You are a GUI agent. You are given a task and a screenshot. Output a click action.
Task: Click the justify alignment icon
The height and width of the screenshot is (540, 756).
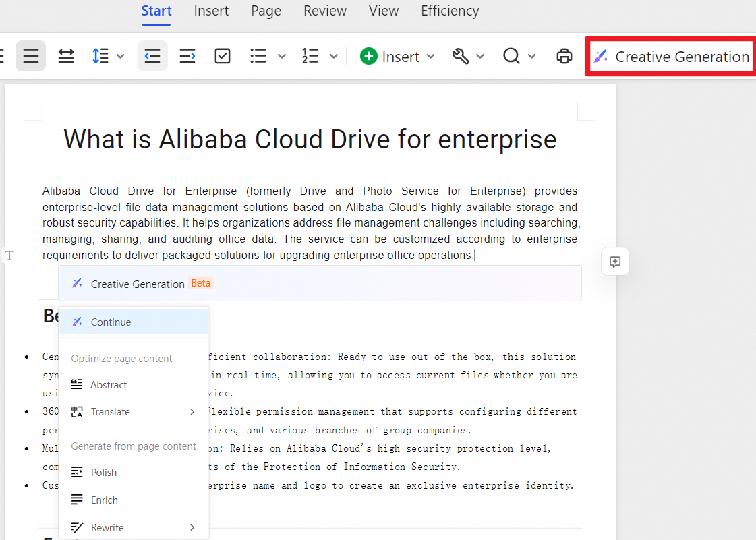pos(31,57)
